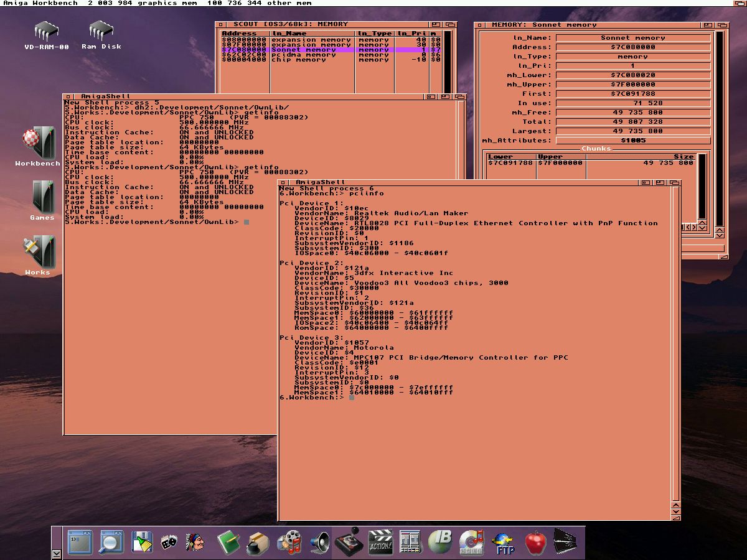The height and width of the screenshot is (560, 747).
Task: Open the Indian chief head dock icon
Action: (x=195, y=542)
